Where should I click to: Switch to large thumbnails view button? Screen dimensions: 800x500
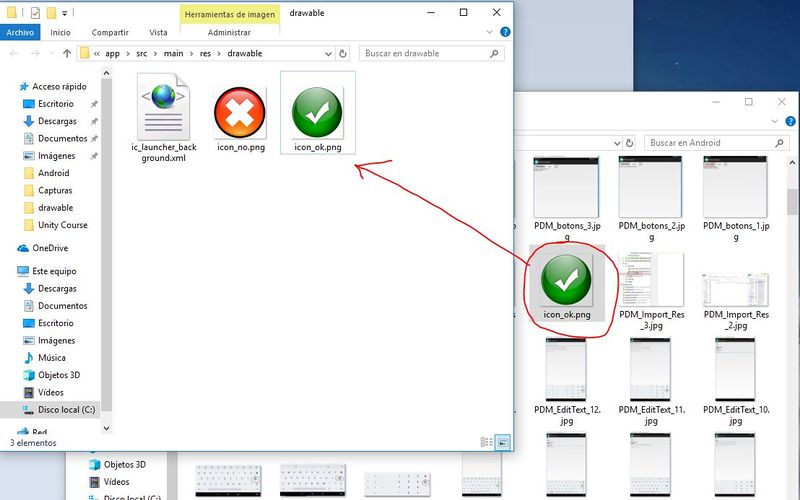[503, 442]
